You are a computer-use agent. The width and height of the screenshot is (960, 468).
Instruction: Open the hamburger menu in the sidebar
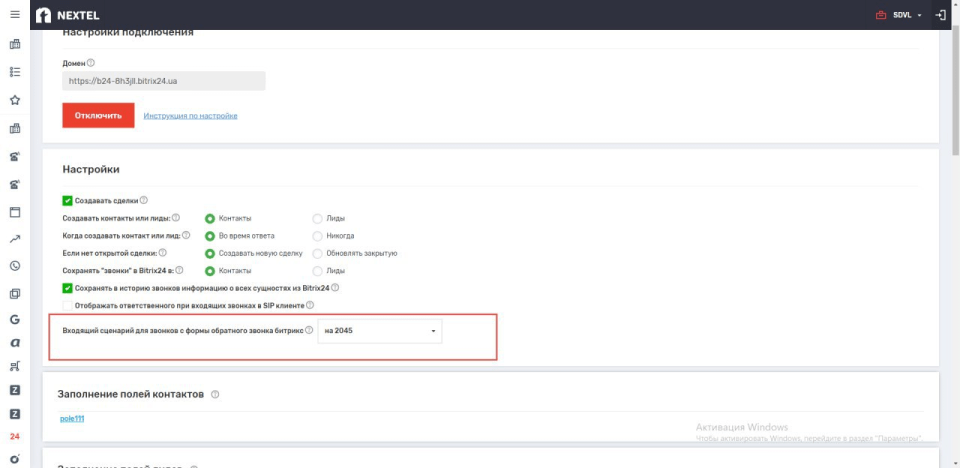(x=14, y=15)
